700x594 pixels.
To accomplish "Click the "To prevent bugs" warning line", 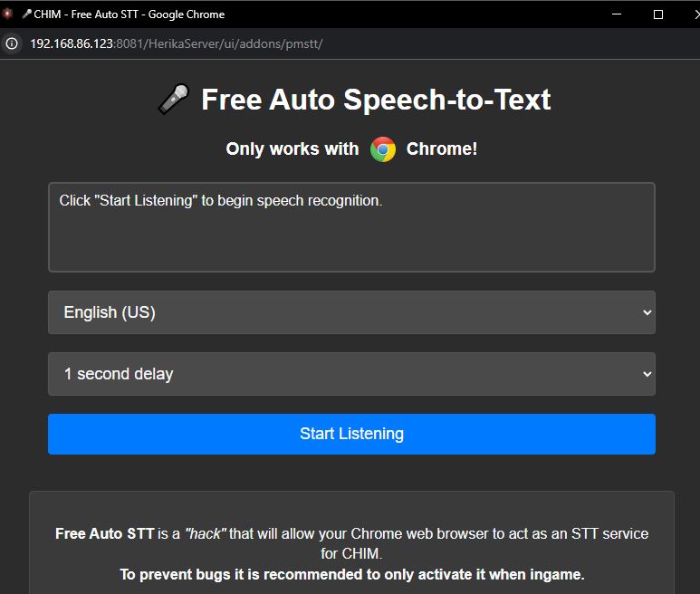I will (x=351, y=574).
